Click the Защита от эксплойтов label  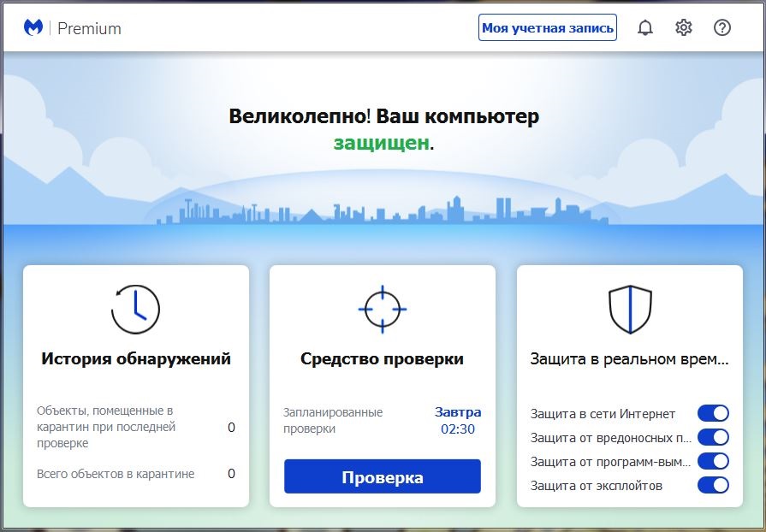(596, 486)
